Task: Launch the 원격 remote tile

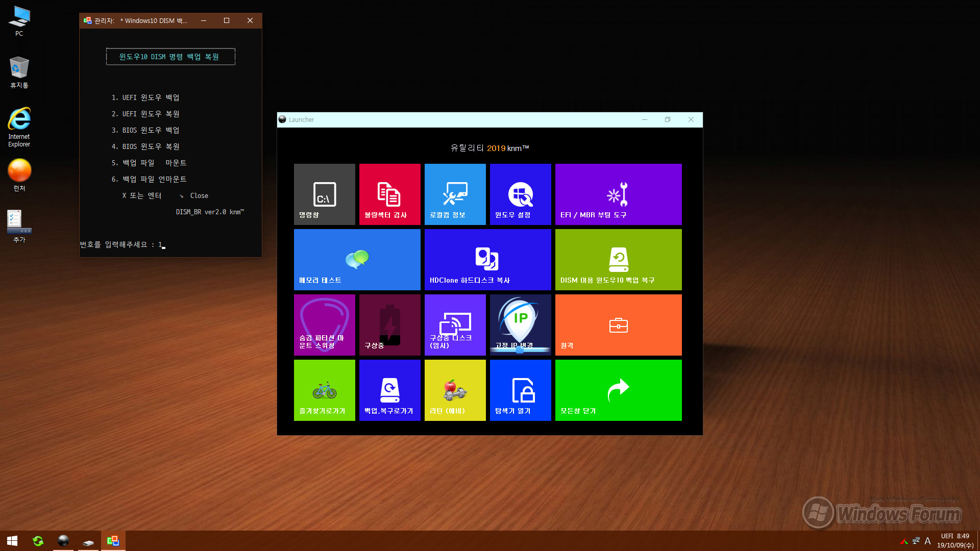Action: coord(618,324)
